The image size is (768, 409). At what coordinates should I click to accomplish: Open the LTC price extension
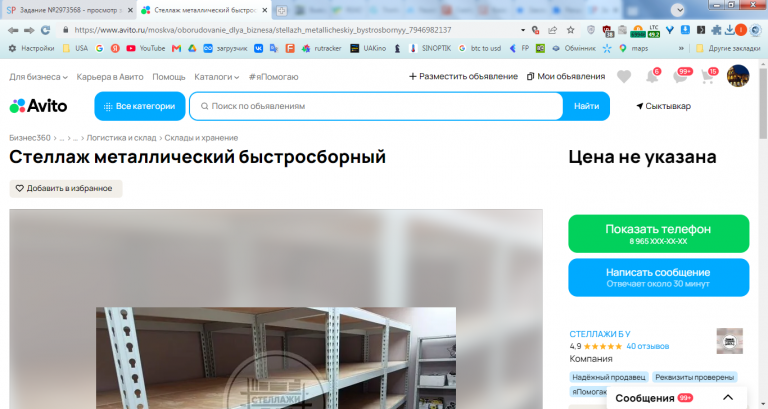(654, 30)
